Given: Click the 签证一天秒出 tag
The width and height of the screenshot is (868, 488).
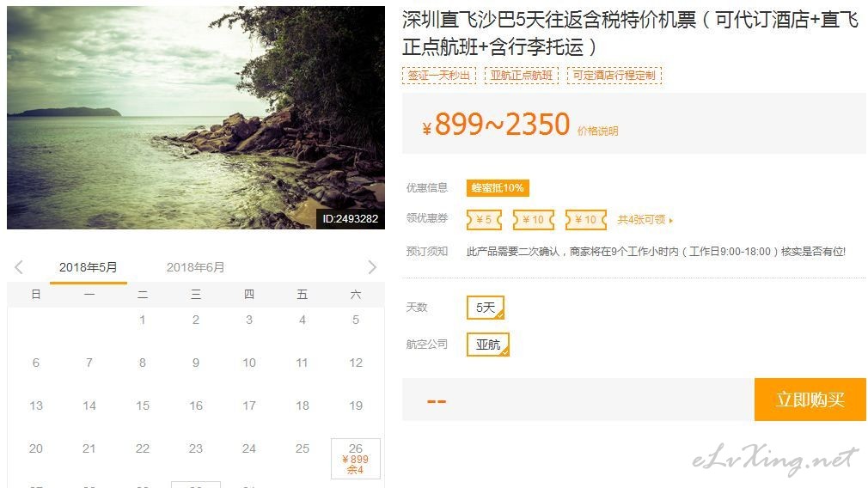Looking at the screenshot, I should pyautogui.click(x=439, y=76).
